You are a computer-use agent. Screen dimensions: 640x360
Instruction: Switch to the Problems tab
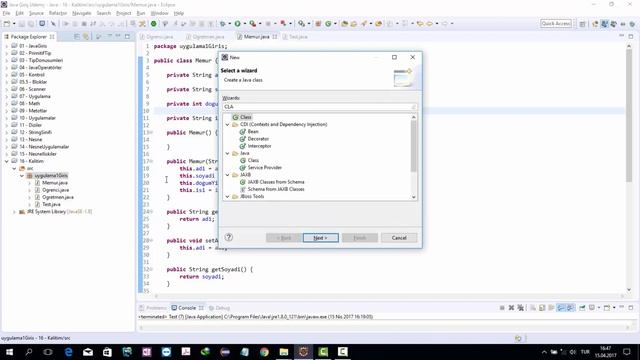tap(153, 308)
